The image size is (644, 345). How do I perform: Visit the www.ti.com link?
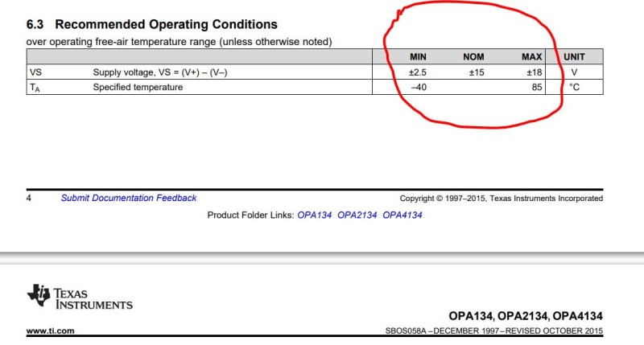coord(51,331)
